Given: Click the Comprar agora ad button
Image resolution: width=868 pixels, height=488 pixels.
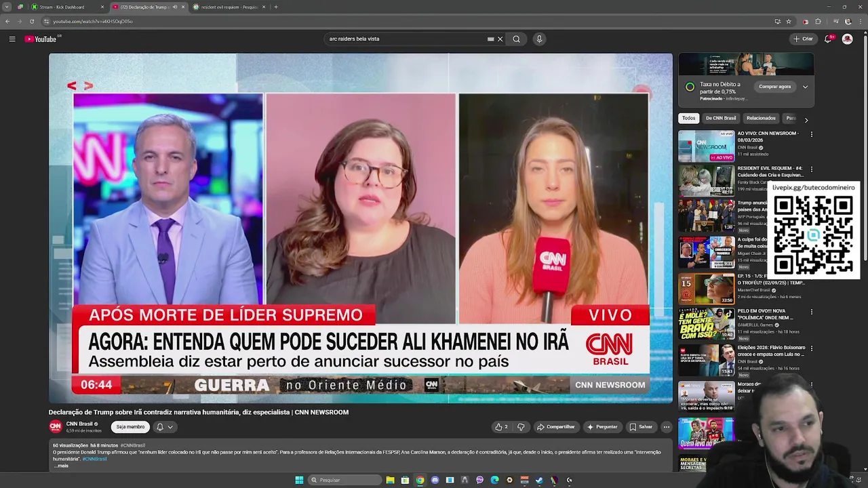Looking at the screenshot, I should click(x=775, y=87).
